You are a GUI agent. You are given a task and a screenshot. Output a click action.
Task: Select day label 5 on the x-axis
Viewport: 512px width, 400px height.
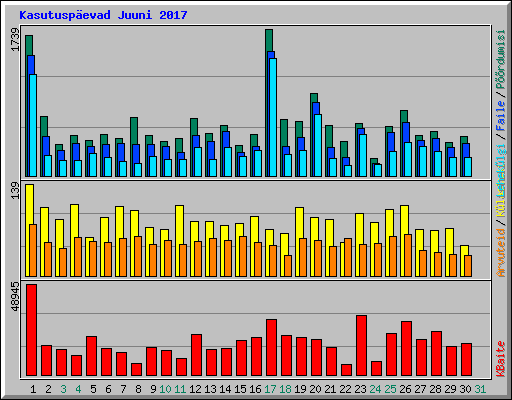(x=93, y=389)
